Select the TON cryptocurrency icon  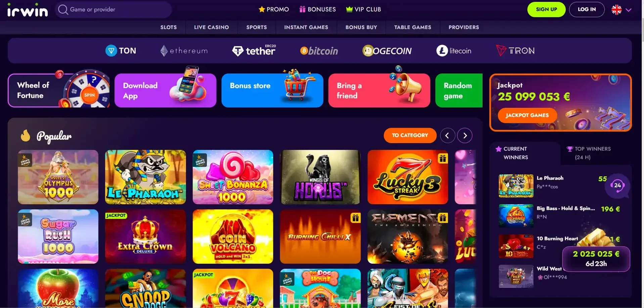(121, 51)
